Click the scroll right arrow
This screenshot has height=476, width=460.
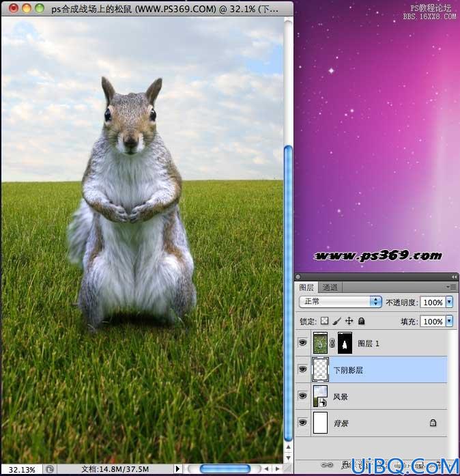click(277, 468)
